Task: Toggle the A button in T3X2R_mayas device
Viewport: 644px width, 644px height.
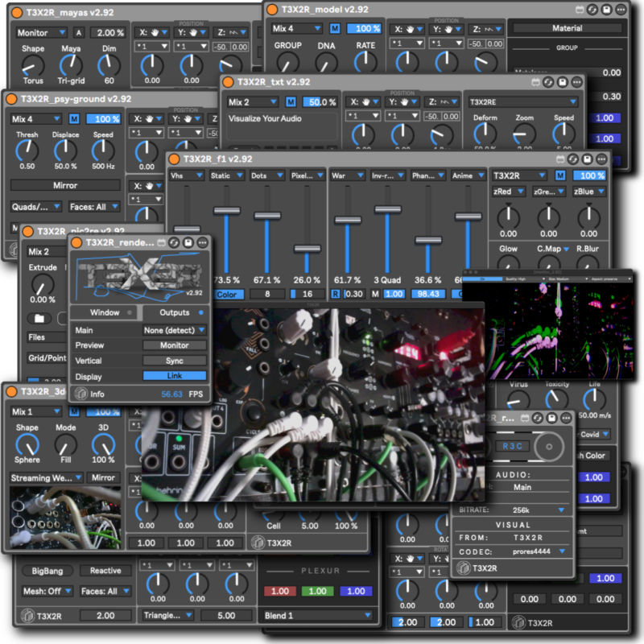Action: pyautogui.click(x=79, y=32)
